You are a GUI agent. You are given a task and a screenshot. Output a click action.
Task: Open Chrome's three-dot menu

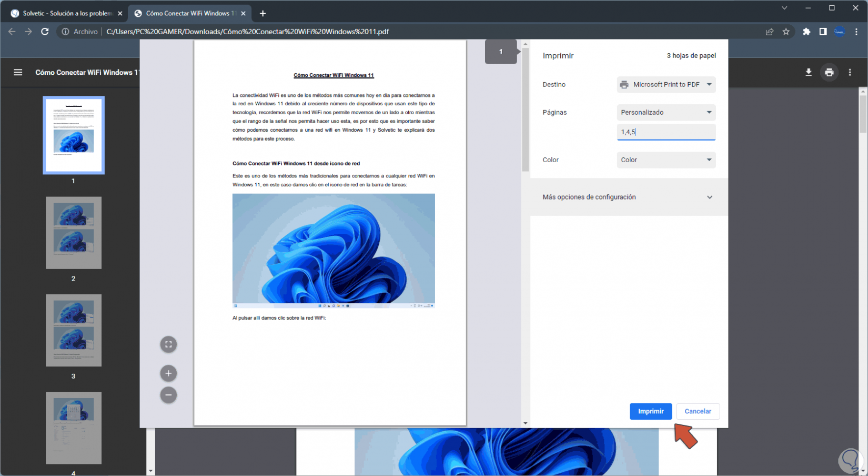[856, 32]
